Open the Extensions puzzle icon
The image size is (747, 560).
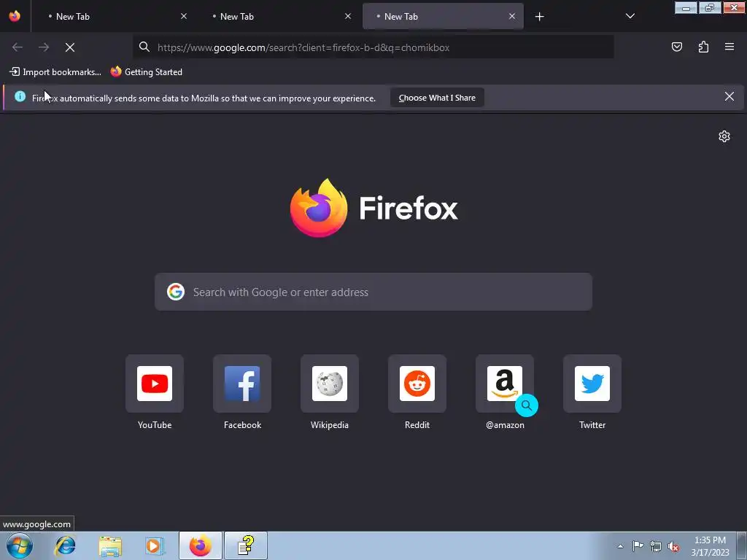(703, 47)
